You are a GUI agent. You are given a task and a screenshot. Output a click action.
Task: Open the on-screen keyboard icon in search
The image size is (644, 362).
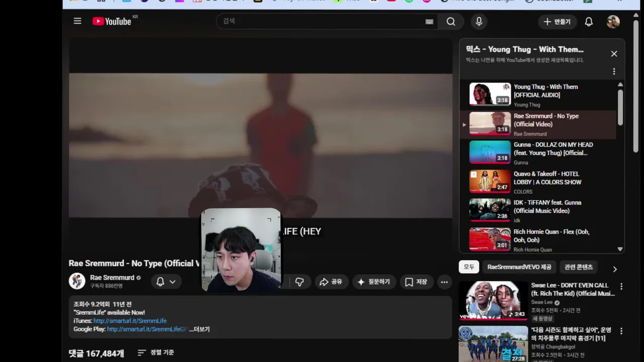[429, 22]
